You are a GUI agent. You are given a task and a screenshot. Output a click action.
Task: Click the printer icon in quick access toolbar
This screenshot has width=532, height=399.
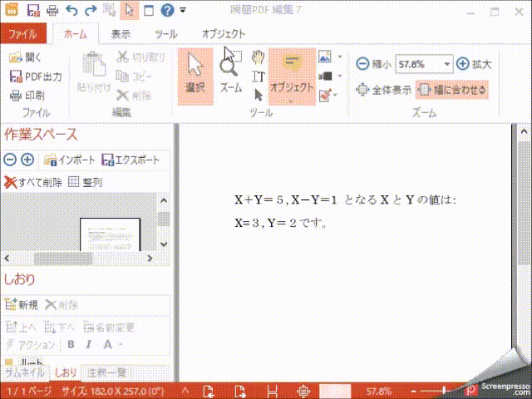coord(52,11)
